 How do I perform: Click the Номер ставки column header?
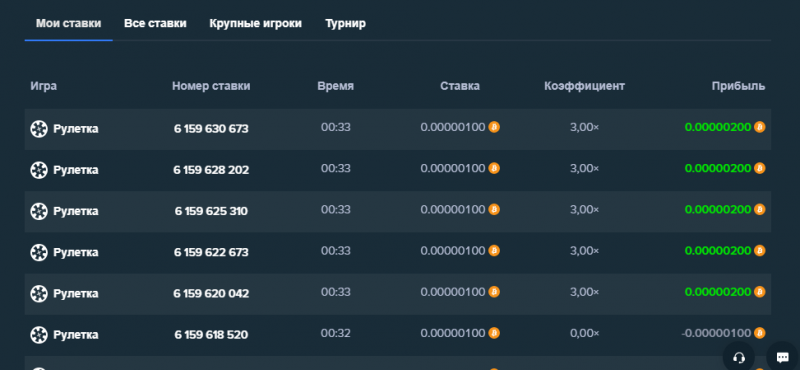[211, 86]
